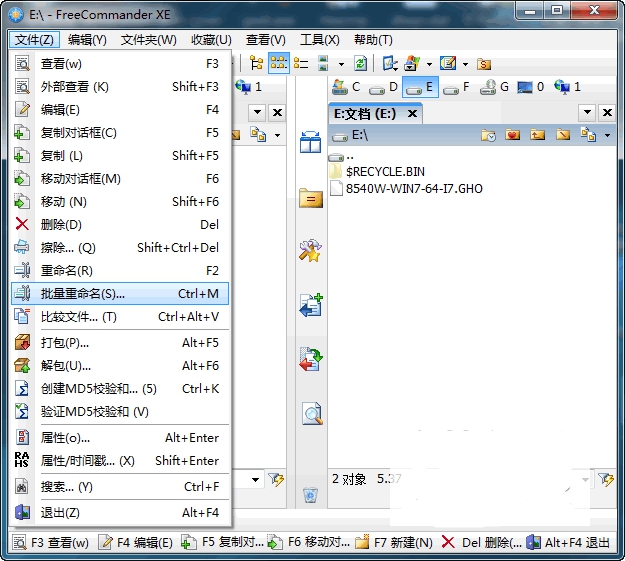Click the folder tree toolbar icon

coord(256,63)
